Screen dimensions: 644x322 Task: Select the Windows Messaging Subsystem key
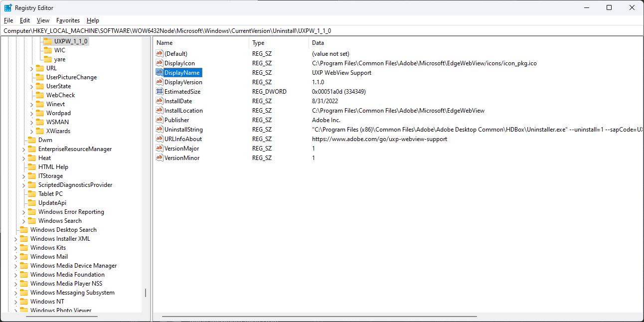pyautogui.click(x=72, y=293)
